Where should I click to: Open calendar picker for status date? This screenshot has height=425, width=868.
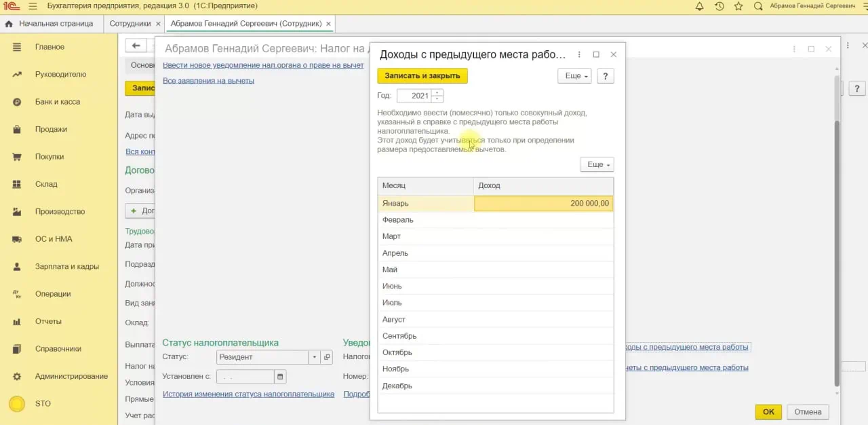click(280, 376)
